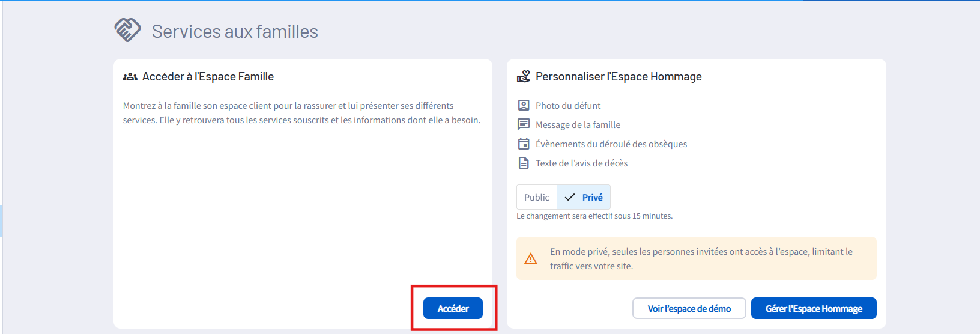Click the calendar icon for Évènements du déroulé
Screen dimensions: 980x334
coord(524,144)
